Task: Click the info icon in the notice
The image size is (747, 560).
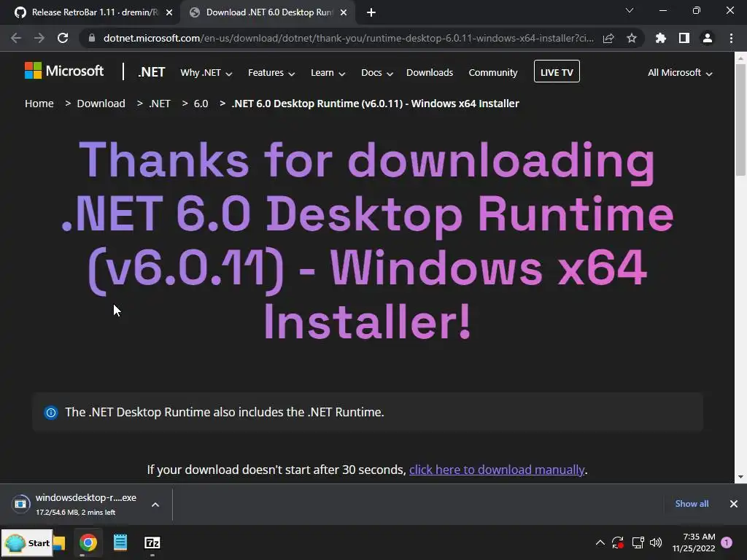Action: pyautogui.click(x=51, y=413)
